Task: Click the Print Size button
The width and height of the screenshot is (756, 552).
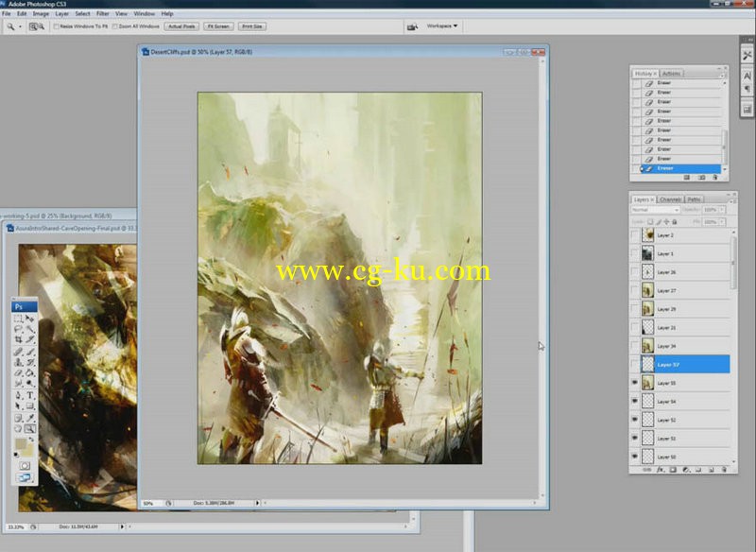Action: click(x=252, y=26)
